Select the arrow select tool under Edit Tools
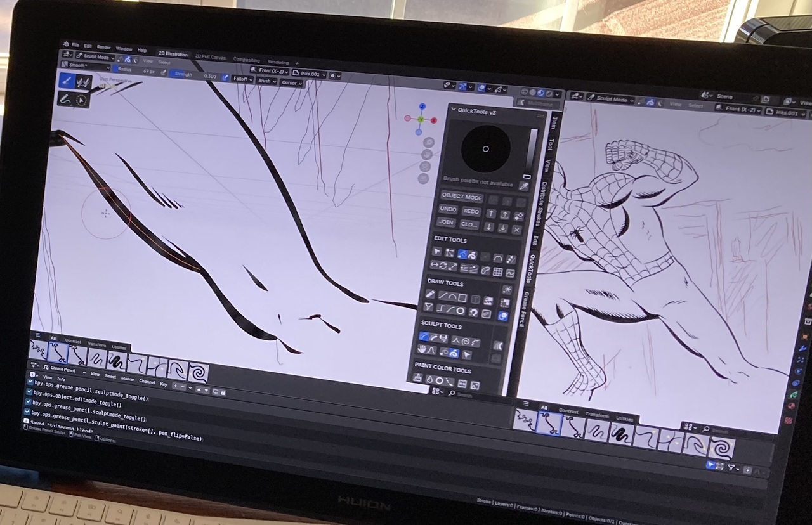Image resolution: width=812 pixels, height=525 pixels. (437, 252)
